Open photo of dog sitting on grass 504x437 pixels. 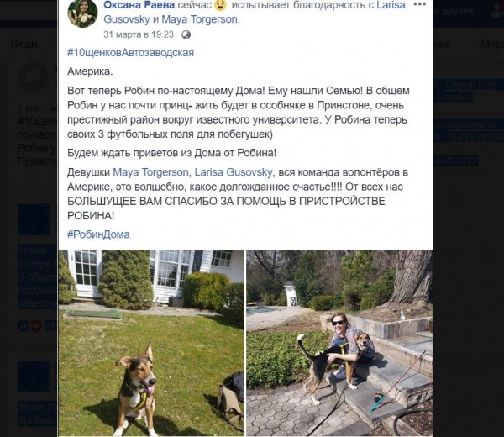pyautogui.click(x=151, y=343)
